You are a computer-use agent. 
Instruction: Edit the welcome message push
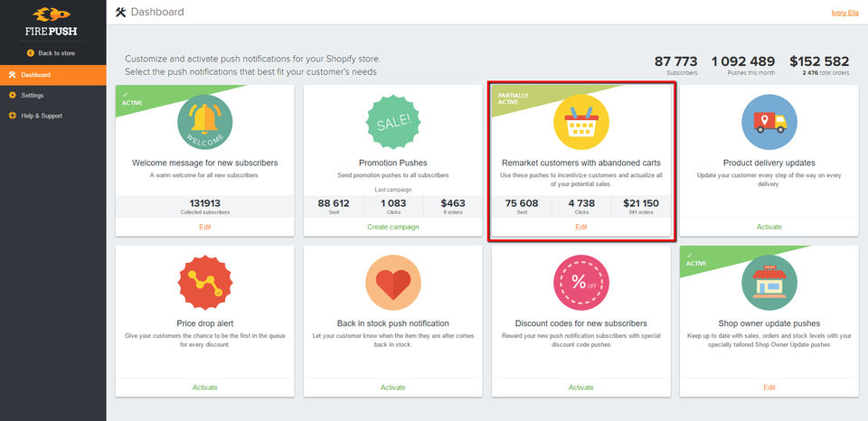tap(205, 227)
